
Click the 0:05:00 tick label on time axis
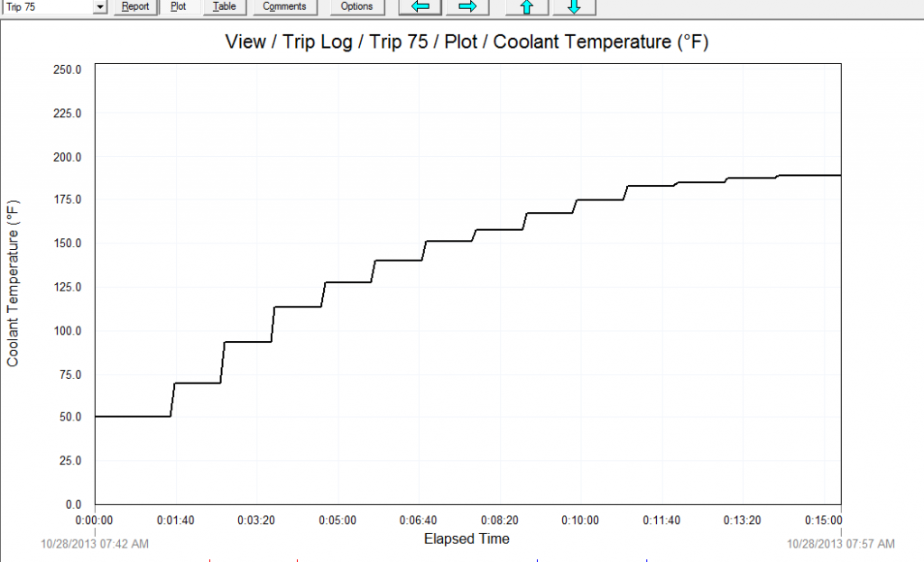pos(337,521)
